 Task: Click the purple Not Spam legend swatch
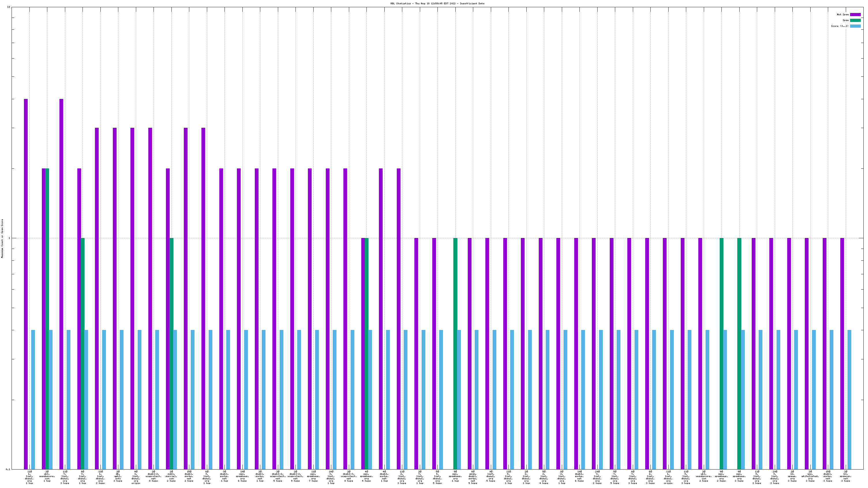(x=855, y=14)
